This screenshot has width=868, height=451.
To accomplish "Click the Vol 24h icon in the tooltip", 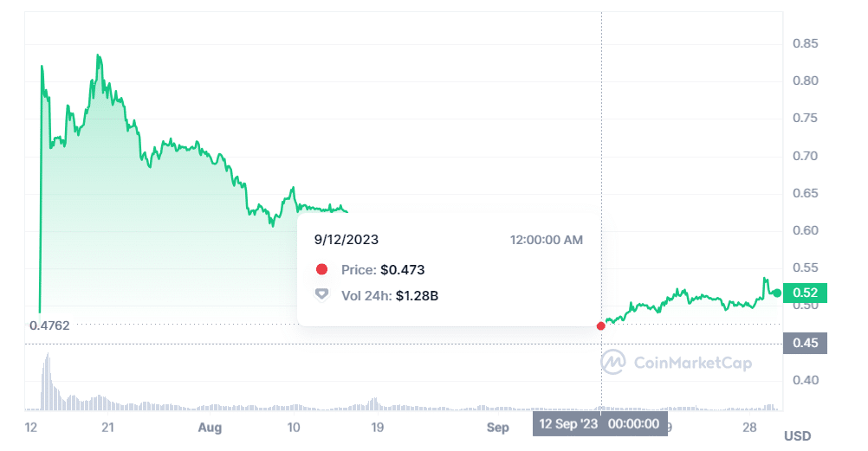I will click(322, 295).
